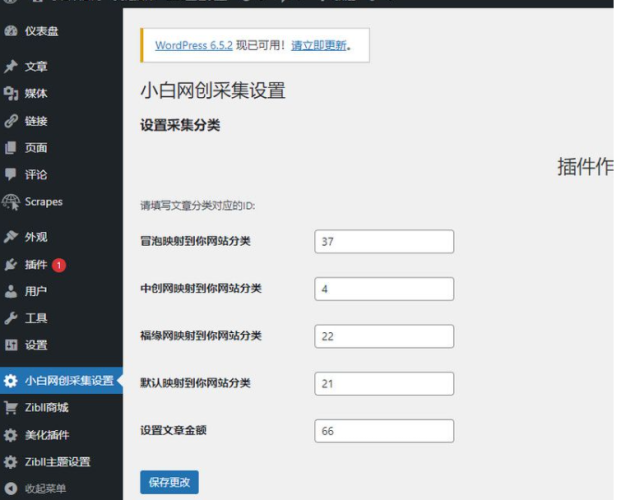
Task: Open the WordPress 6.5.2 link
Action: pos(194,45)
